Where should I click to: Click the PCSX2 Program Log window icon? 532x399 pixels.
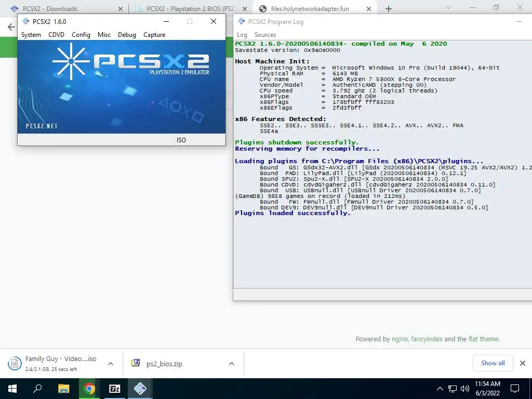241,21
